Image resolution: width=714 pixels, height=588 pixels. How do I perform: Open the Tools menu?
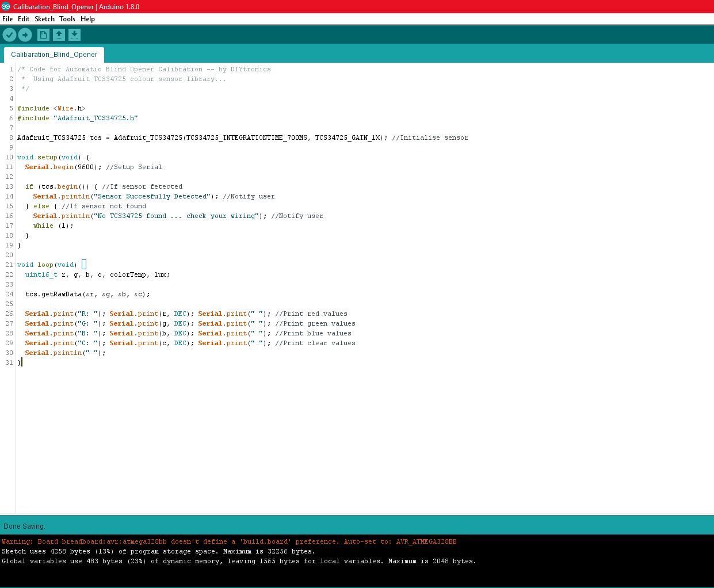click(67, 18)
